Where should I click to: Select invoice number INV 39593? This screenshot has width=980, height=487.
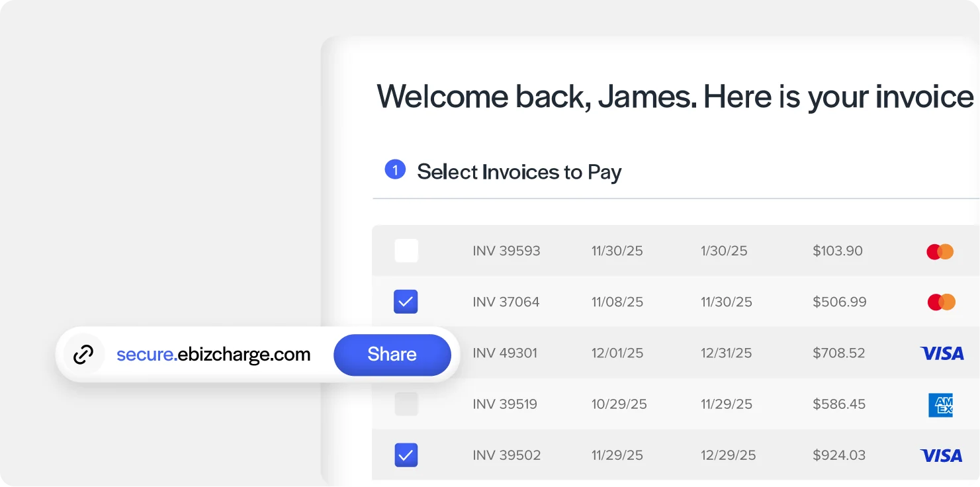pos(506,251)
